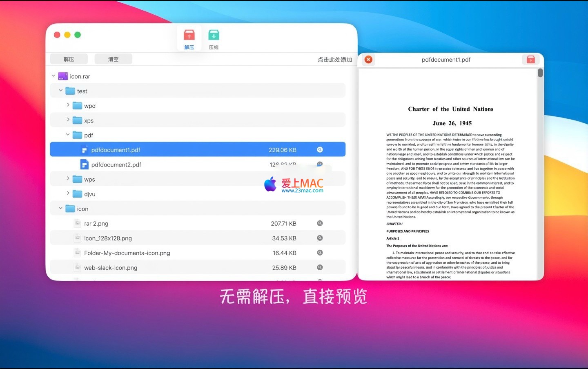Image resolution: width=588 pixels, height=369 pixels.
Task: Expand the djvu folder
Action: 68,193
